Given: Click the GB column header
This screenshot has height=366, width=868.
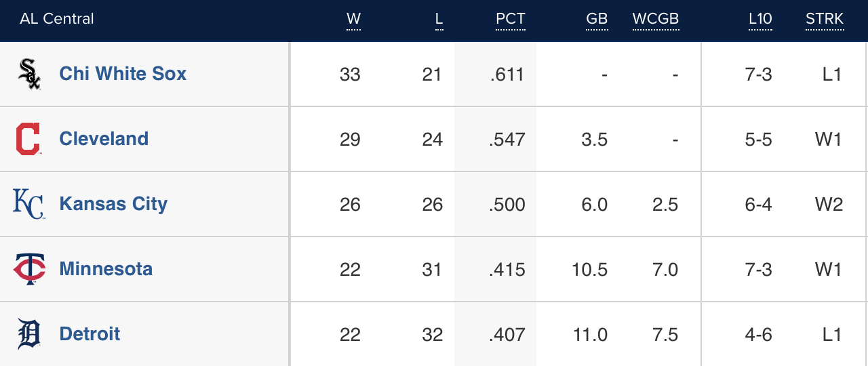Looking at the screenshot, I should point(597,19).
